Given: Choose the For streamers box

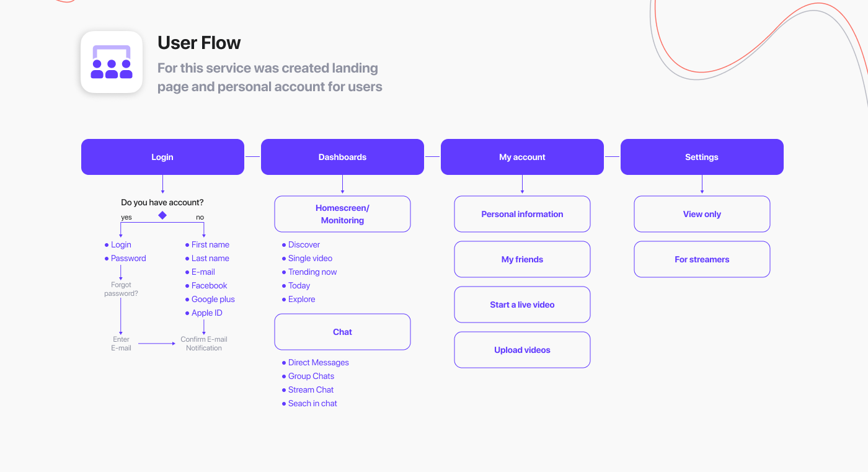Looking at the screenshot, I should tap(702, 259).
